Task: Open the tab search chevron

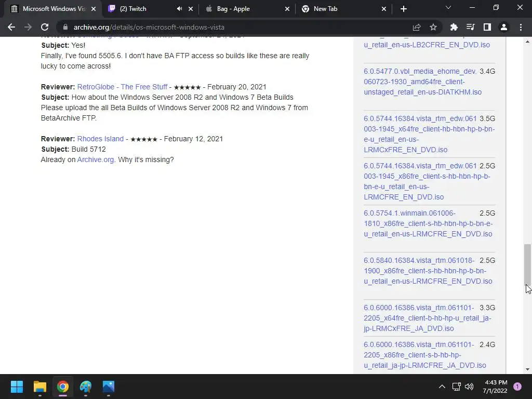Action: 448,7
